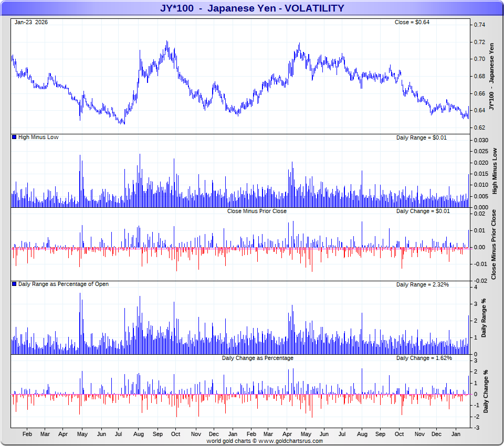The width and height of the screenshot is (504, 446).
Task: Click the first 'Jul' label on the time axis
Action: point(118,434)
